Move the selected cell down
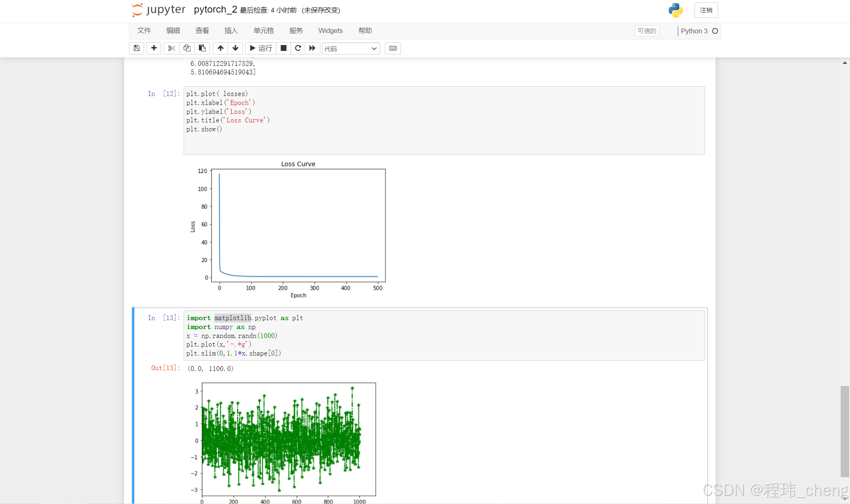850x504 pixels. [236, 48]
